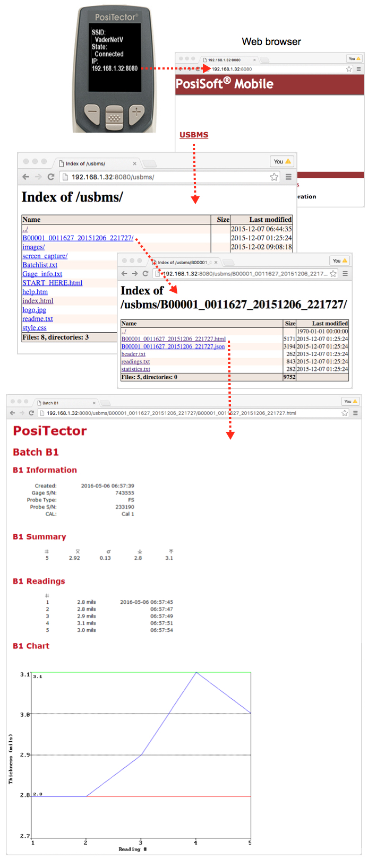
Task: Open the Batchlist.txt file link
Action: [x=40, y=265]
